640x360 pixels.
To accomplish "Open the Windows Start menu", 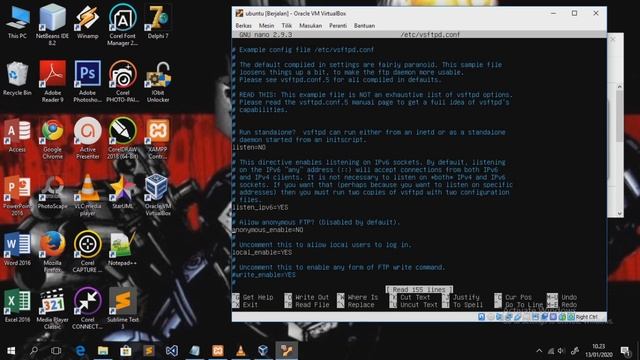I will click(11, 351).
